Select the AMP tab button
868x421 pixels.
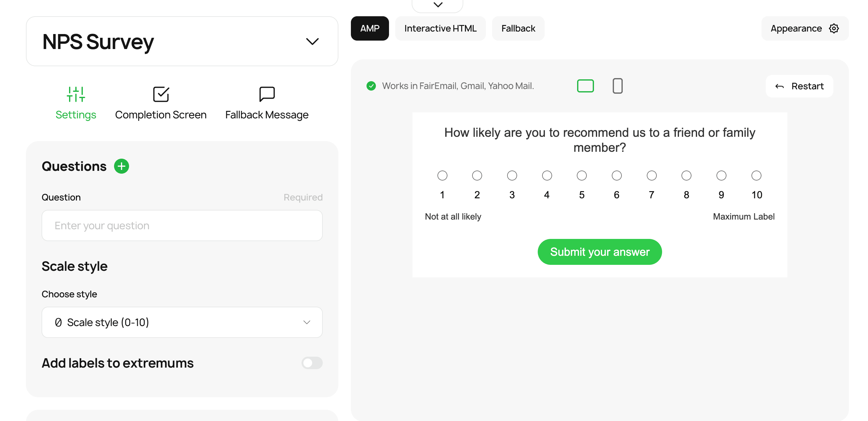(x=370, y=28)
